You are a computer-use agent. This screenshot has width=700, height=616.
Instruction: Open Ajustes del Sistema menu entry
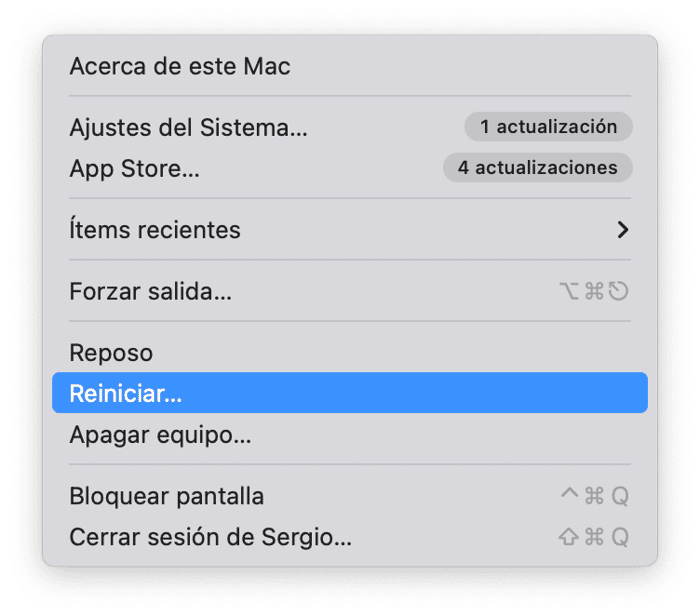pos(188,127)
